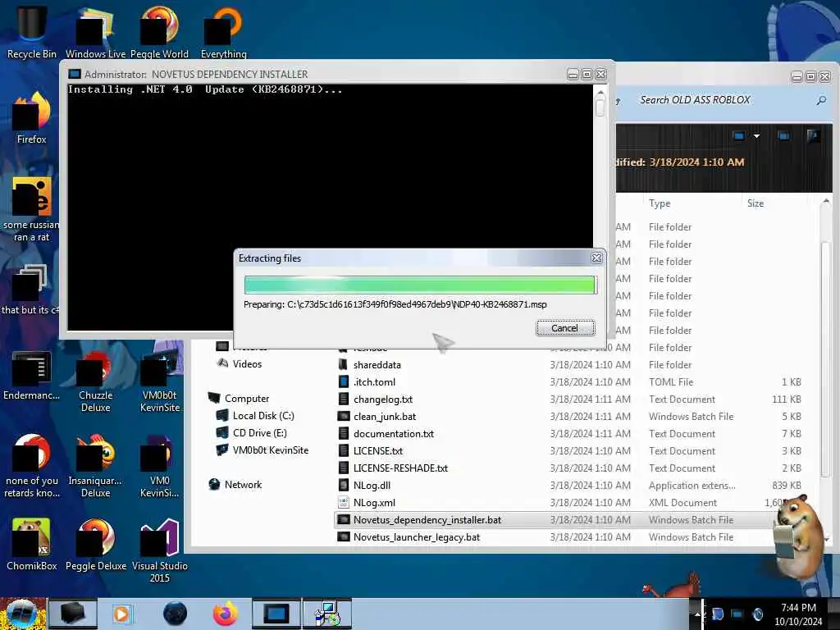Screen dimensions: 840x630
Task: Open Recycle Bin desktop icon
Action: 32,32
